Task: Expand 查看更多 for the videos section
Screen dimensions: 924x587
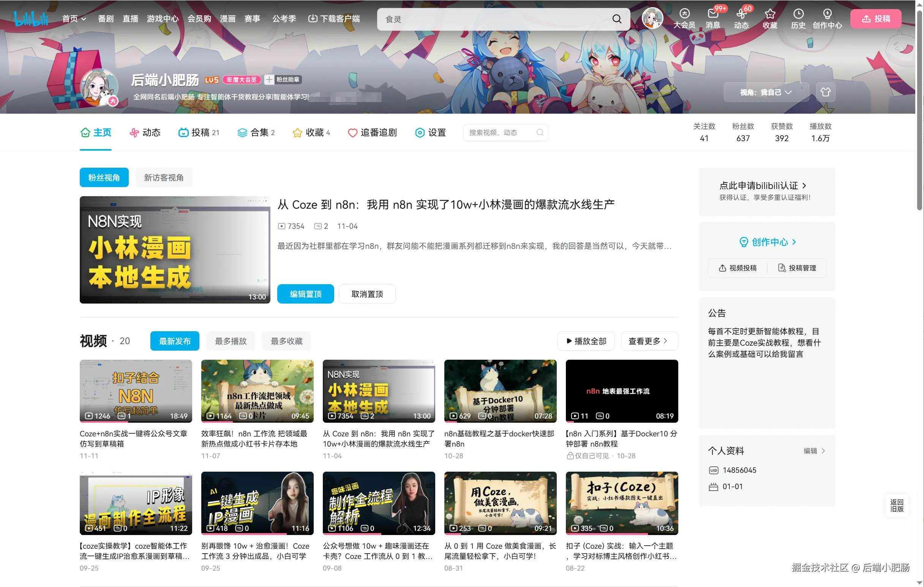Action: tap(649, 341)
